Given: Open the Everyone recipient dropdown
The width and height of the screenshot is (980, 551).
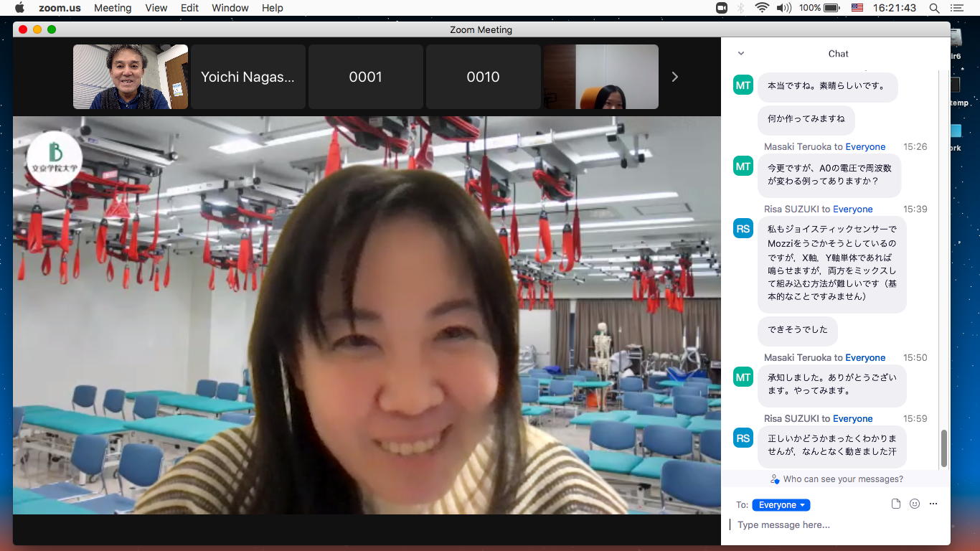Looking at the screenshot, I should point(781,505).
